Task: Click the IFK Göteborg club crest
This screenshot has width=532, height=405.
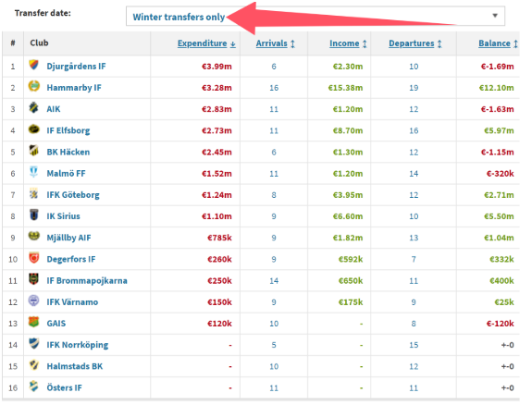Action: (x=33, y=193)
